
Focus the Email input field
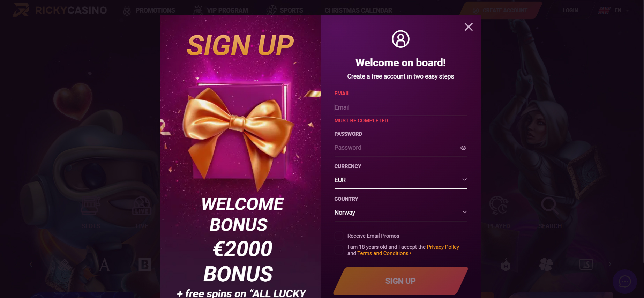(400, 107)
